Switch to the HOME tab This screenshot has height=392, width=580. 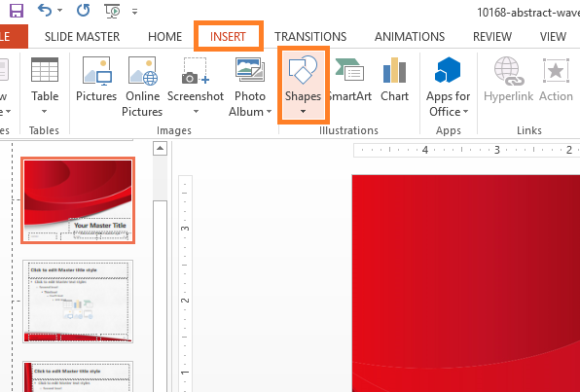(x=165, y=37)
